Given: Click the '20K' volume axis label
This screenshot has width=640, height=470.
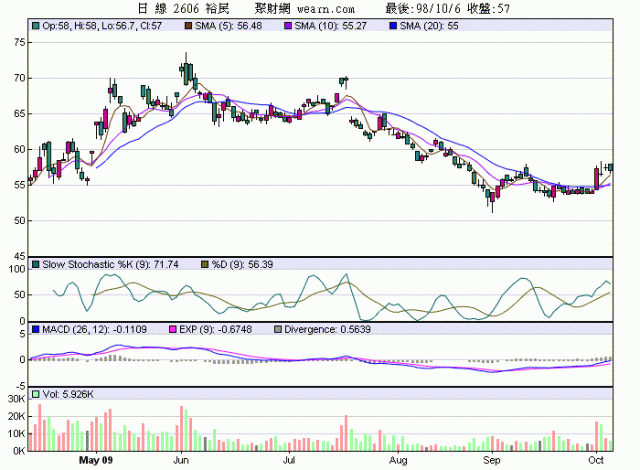Looking at the screenshot, I should tap(17, 417).
